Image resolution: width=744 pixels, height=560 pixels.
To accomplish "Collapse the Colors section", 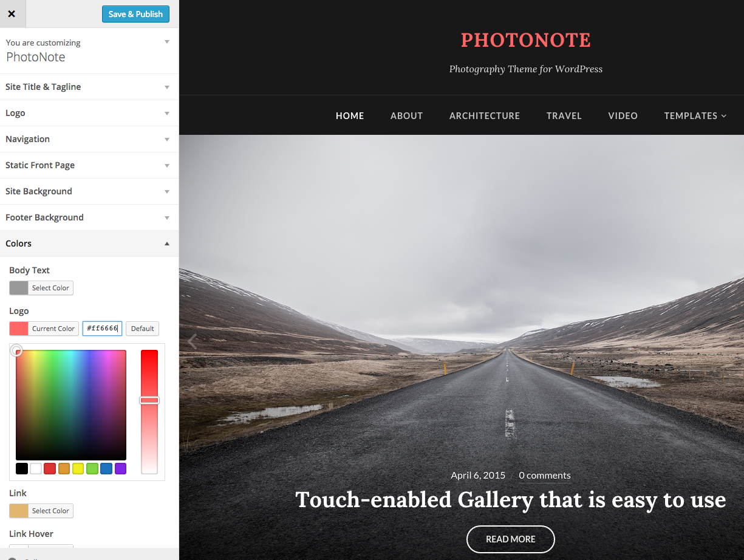I will pos(89,244).
